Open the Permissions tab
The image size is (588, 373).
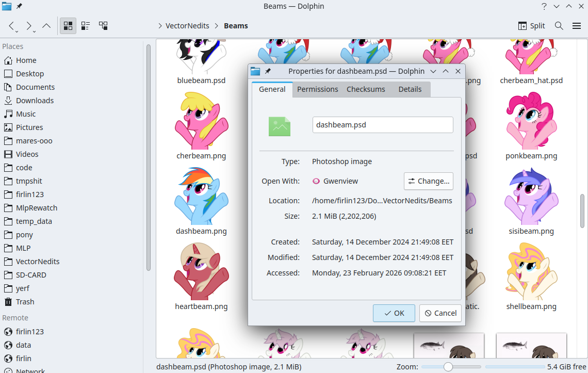click(x=317, y=89)
